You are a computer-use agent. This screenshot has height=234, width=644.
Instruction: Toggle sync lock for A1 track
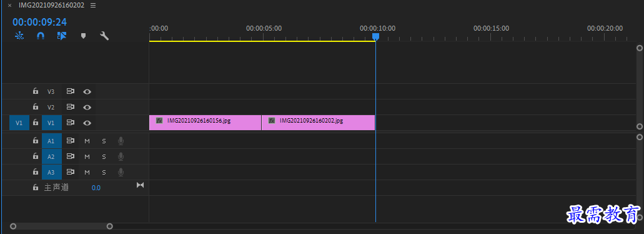(x=70, y=141)
